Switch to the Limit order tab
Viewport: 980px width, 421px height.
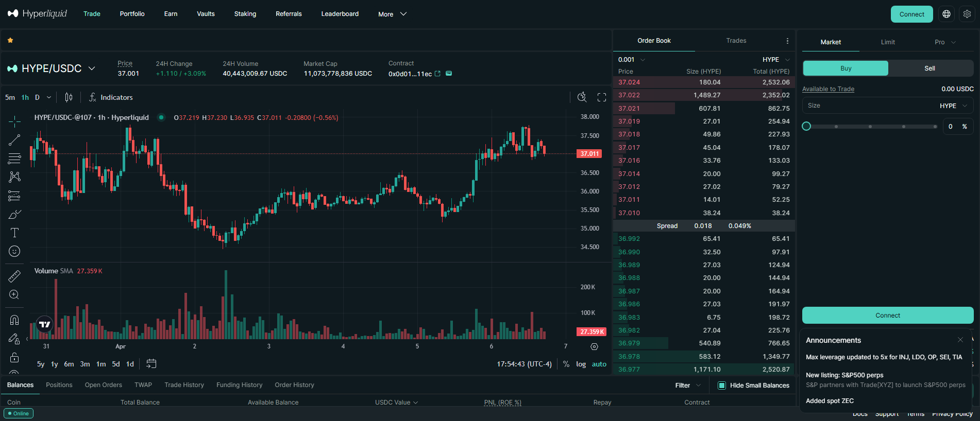click(x=888, y=42)
